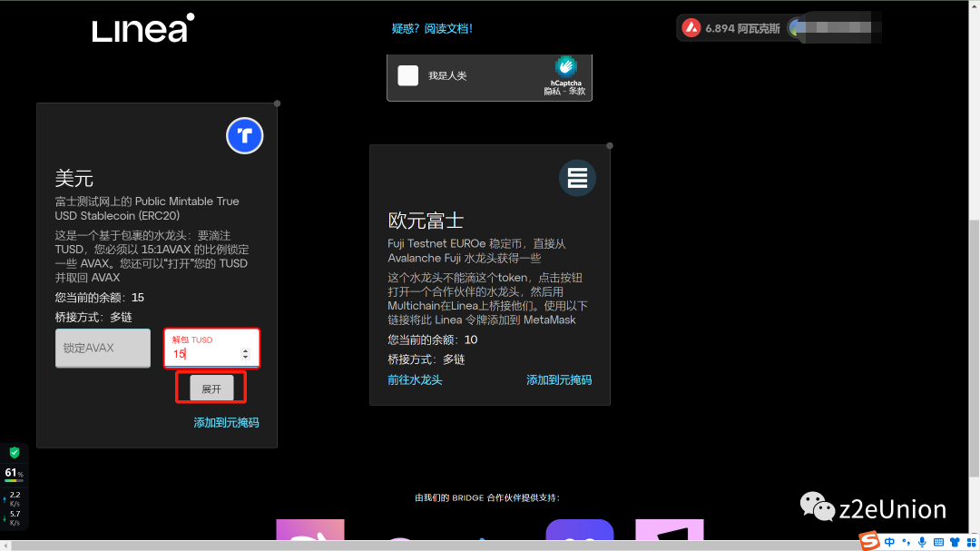
Task: Click the Linea logo
Action: 142,28
